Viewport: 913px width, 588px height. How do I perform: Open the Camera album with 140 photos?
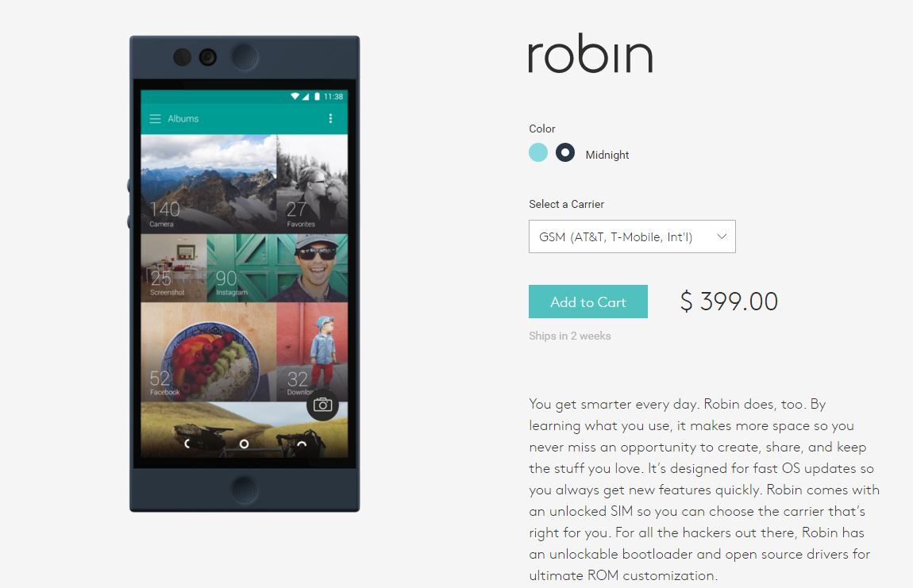(x=209, y=184)
